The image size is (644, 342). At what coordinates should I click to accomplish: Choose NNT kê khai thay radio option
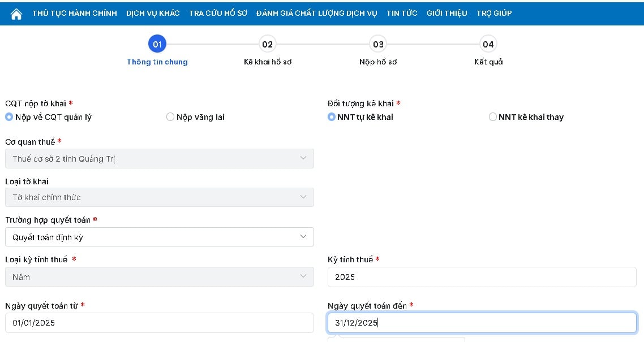[x=493, y=117]
